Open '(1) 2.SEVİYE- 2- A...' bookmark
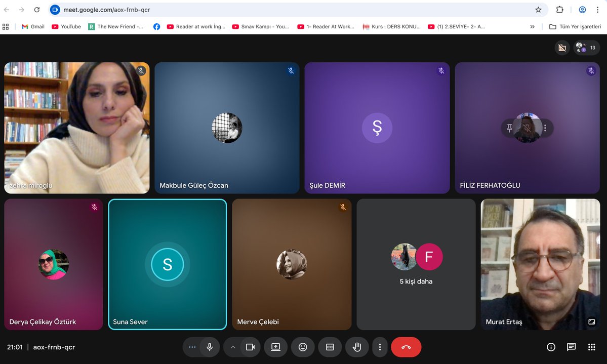 click(x=457, y=27)
